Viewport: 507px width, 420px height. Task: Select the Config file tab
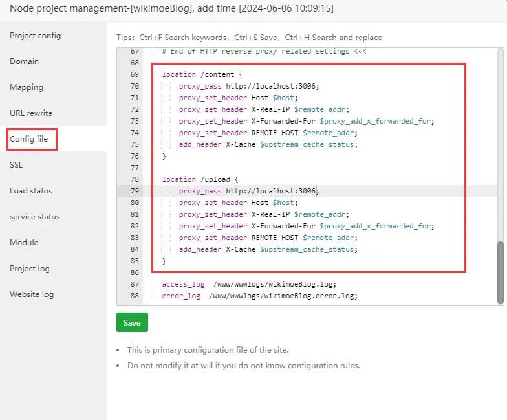pyautogui.click(x=28, y=139)
